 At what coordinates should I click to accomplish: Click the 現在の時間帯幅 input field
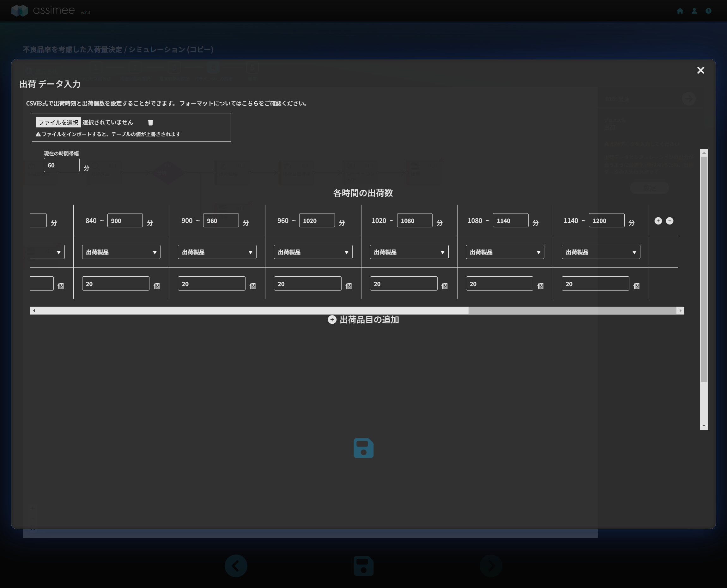61,165
